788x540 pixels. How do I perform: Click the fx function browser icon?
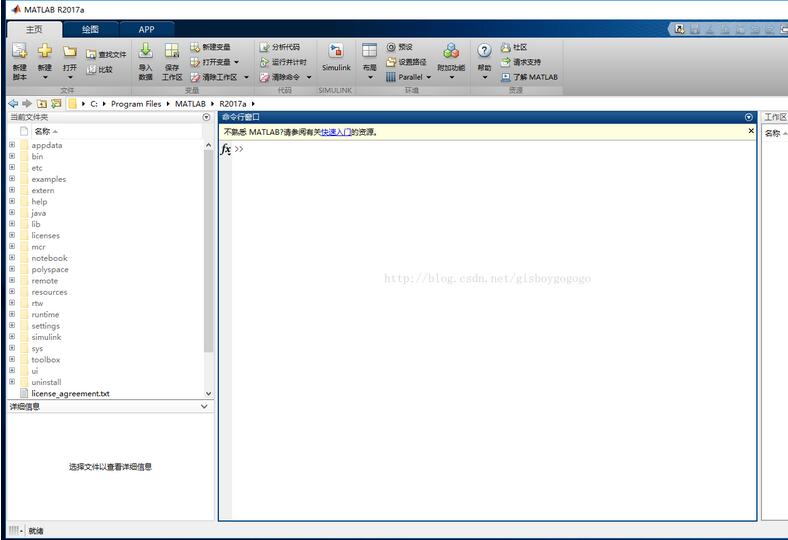click(x=226, y=149)
